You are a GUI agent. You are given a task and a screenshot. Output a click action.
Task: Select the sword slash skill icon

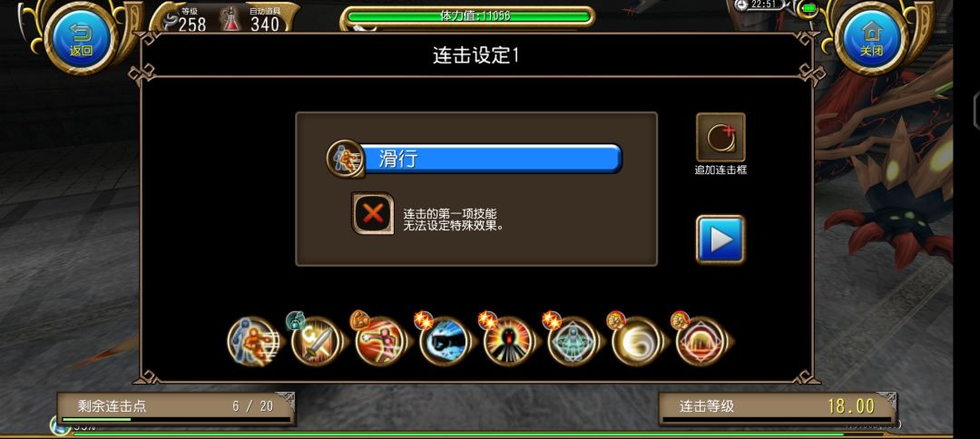point(316,342)
